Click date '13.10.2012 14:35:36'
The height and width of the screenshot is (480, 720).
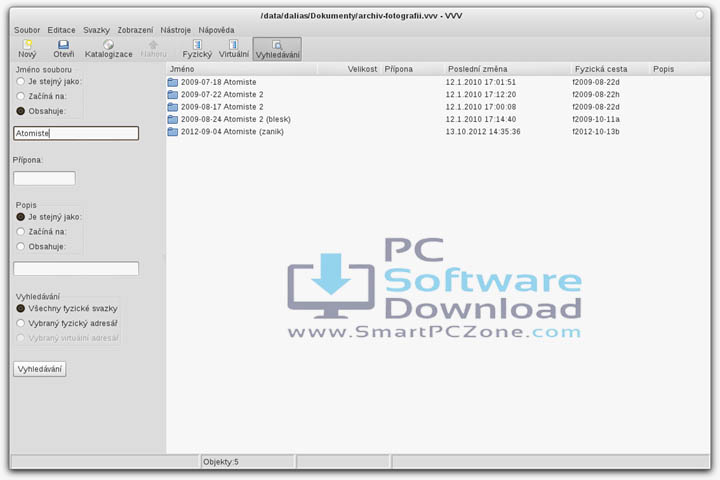pos(483,132)
